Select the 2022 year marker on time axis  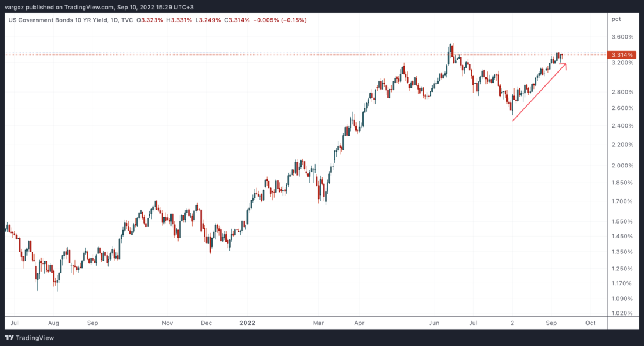(248, 323)
